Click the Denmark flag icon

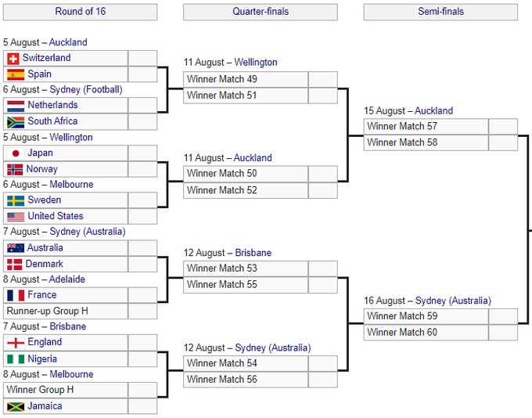tap(15, 265)
